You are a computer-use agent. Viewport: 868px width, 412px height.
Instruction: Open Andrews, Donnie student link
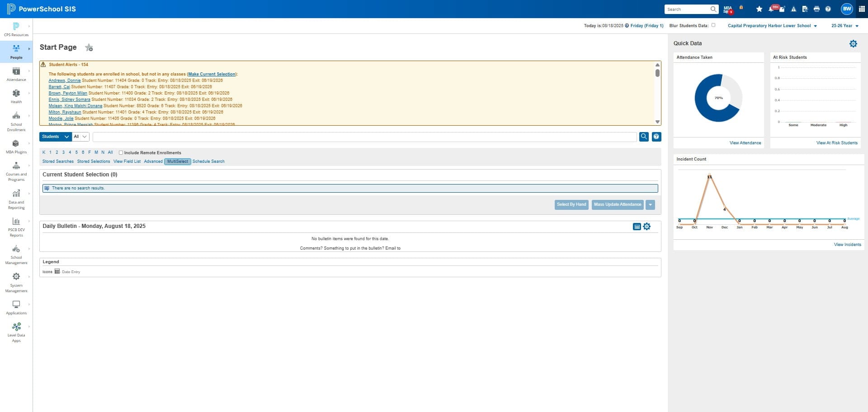[x=65, y=81]
